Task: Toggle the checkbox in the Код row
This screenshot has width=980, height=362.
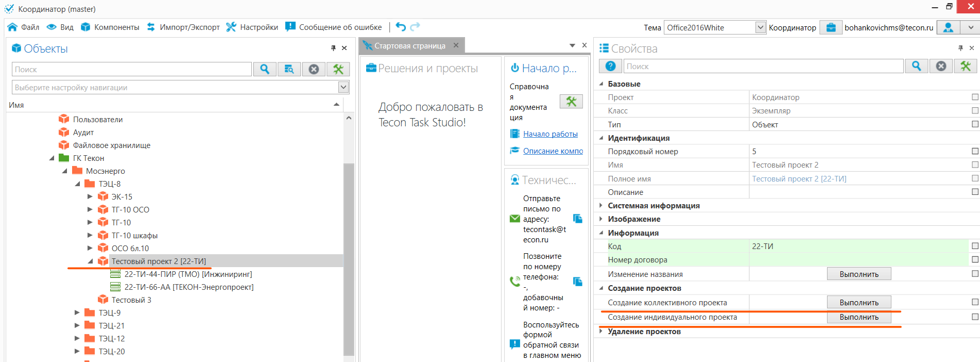Action: (974, 246)
